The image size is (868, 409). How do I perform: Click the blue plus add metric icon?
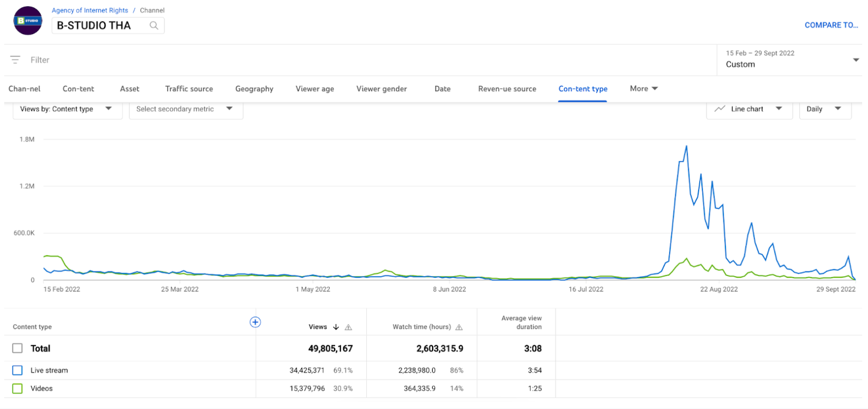[x=255, y=322]
